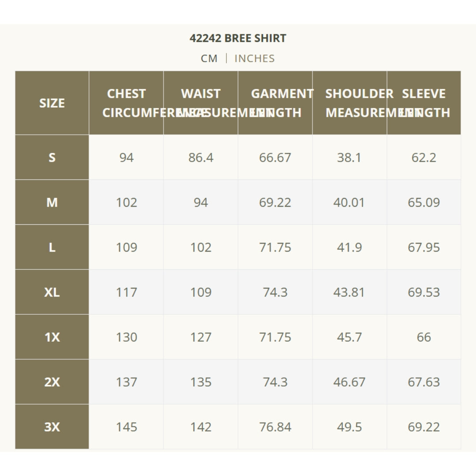
Task: Select the Chest Circumference column header
Action: (126, 103)
